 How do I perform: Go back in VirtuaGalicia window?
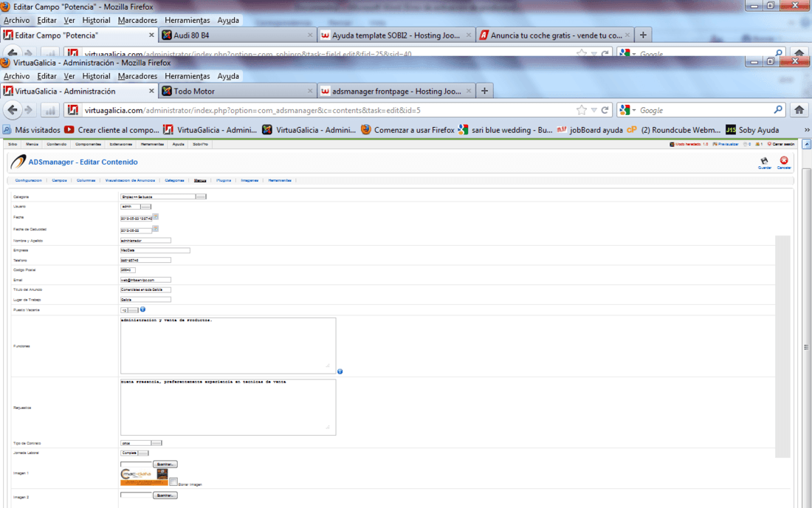13,110
